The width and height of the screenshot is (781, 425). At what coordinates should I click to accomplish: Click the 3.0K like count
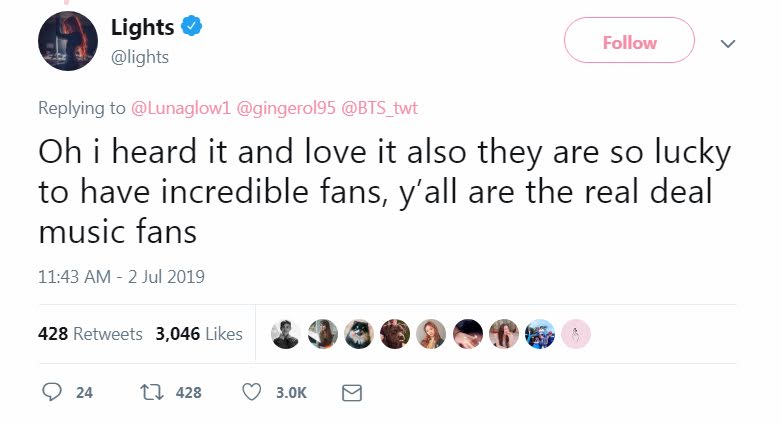click(x=290, y=393)
